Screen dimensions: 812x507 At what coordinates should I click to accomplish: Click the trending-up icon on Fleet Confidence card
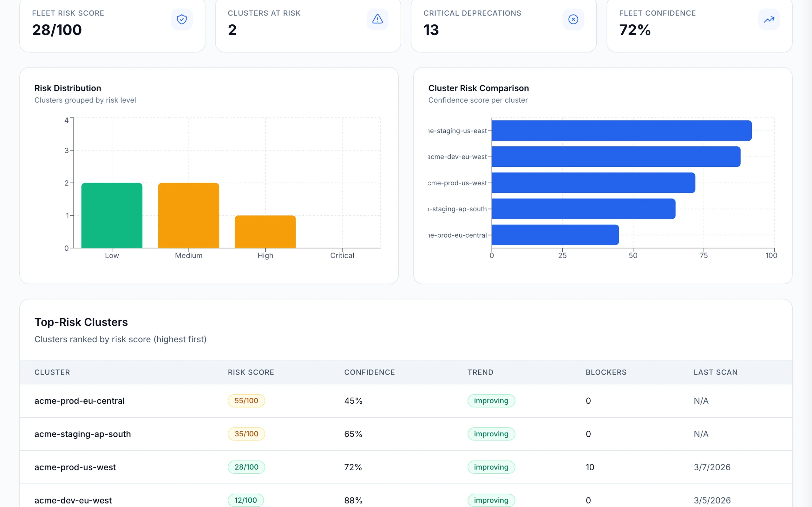(x=769, y=19)
